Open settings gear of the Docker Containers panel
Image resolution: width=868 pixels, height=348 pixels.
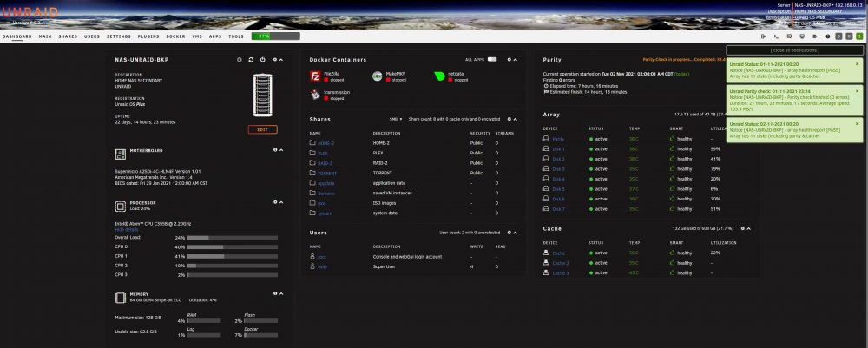pos(509,60)
